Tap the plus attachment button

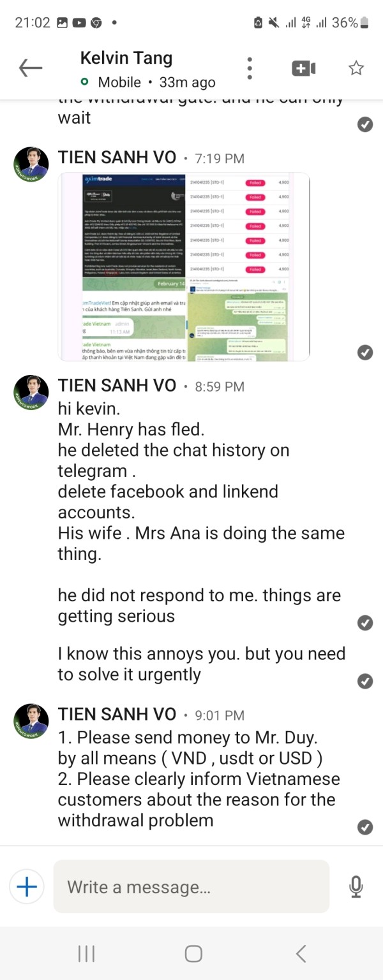pyautogui.click(x=27, y=886)
